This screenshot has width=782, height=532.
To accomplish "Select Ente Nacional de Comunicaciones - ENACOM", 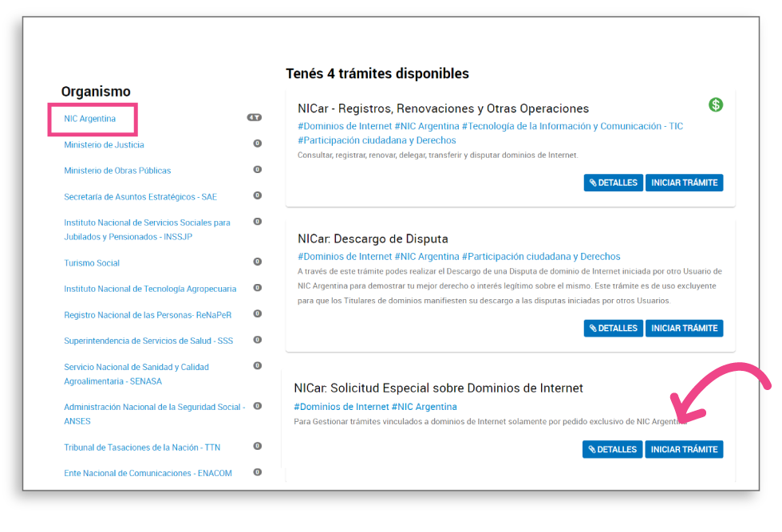I will [148, 473].
